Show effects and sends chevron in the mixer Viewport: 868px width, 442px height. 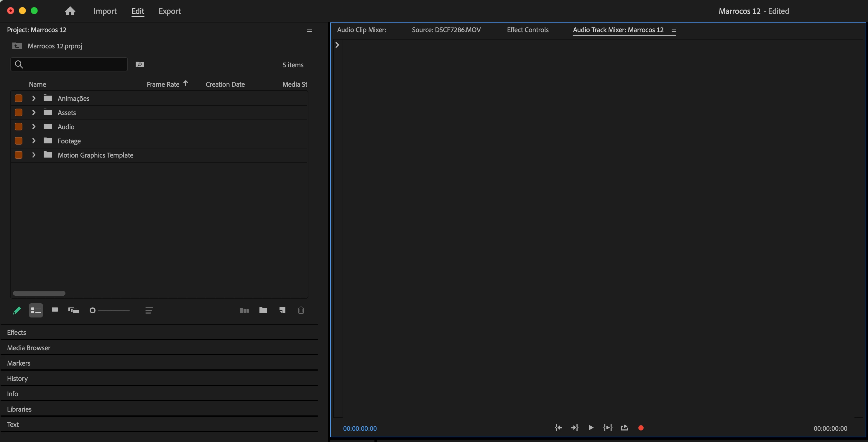[x=337, y=45]
